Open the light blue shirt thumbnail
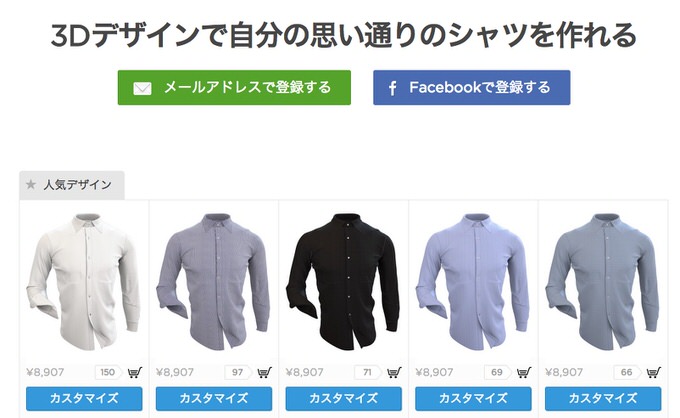Screen dimensions: 680x418 point(473,281)
